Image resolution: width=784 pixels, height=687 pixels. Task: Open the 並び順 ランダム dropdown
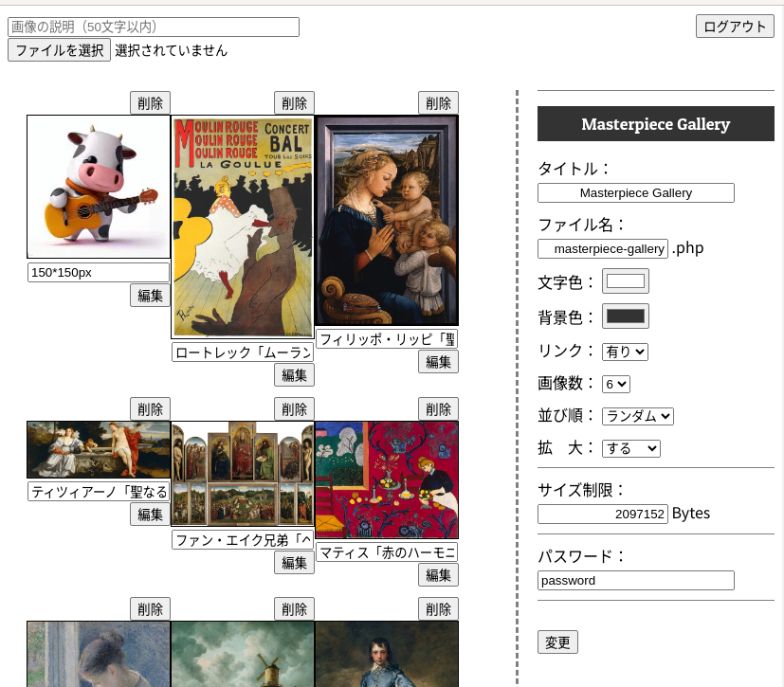click(637, 416)
